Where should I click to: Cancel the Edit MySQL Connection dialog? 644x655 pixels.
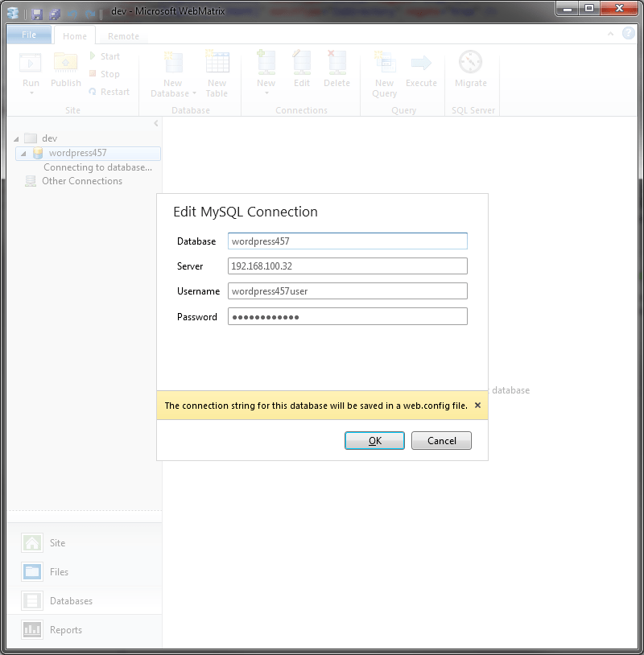(x=441, y=441)
